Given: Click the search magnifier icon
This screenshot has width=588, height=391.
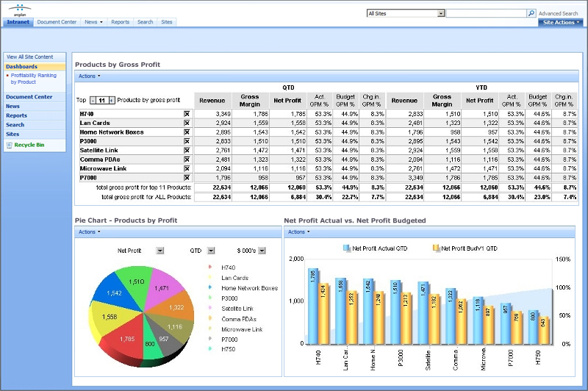Looking at the screenshot, I should (x=531, y=13).
